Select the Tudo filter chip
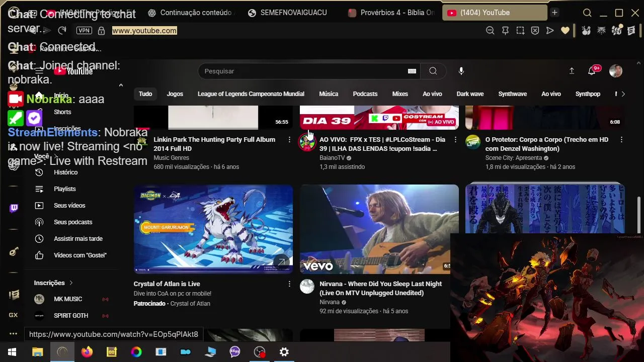The height and width of the screenshot is (362, 644). coord(145,94)
